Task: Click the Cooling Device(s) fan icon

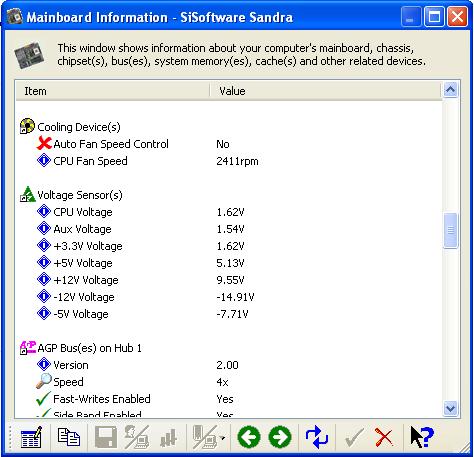Action: tap(27, 126)
